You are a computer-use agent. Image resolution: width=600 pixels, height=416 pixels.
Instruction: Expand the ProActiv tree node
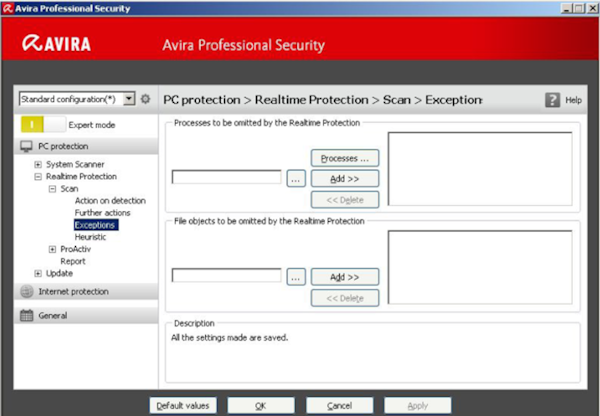(52, 249)
